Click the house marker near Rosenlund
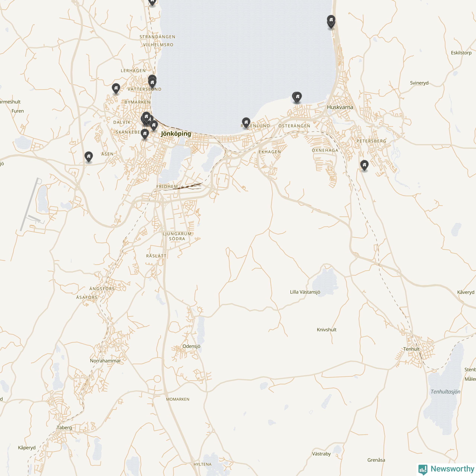The width and height of the screenshot is (476, 476). point(246,122)
